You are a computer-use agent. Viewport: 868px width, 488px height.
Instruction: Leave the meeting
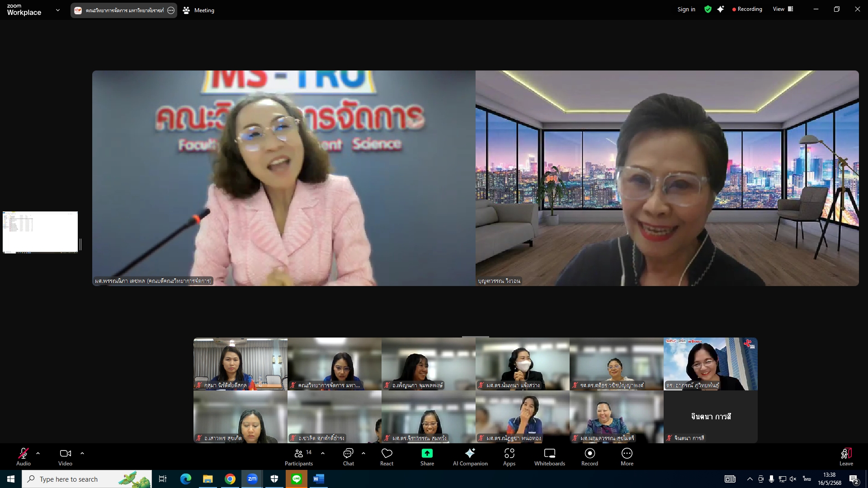click(x=846, y=456)
